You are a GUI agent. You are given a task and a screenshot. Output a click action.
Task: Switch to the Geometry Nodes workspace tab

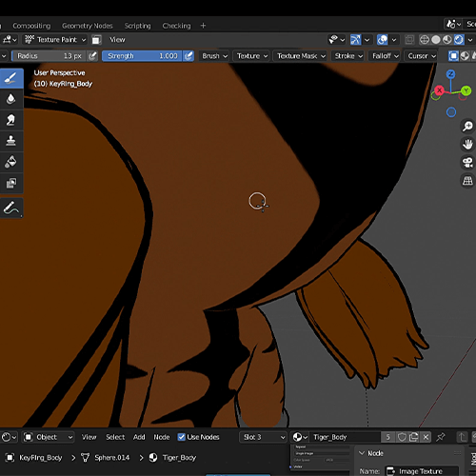point(88,26)
